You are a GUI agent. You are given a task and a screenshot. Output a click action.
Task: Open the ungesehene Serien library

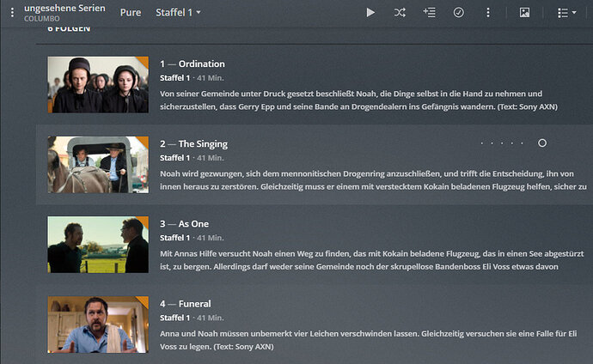64,8
